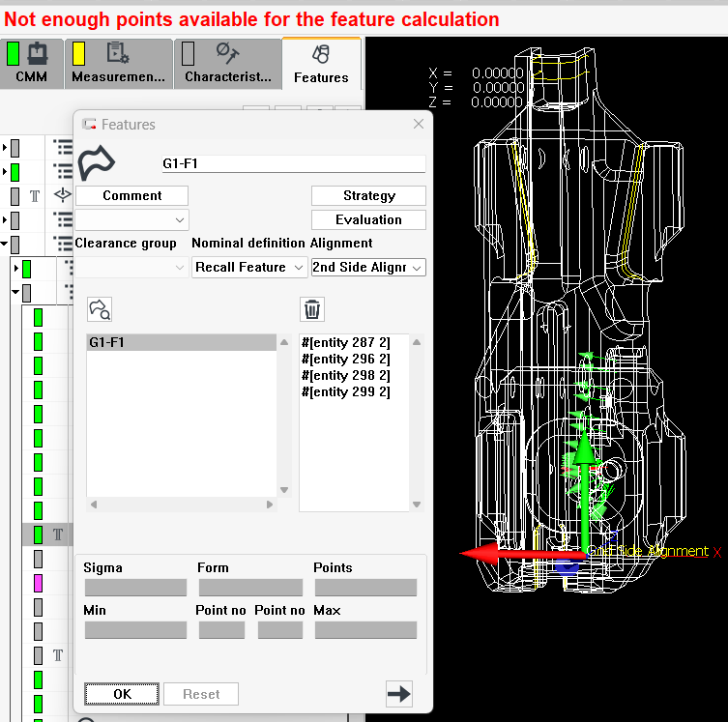Screen dimensions: 728x722
Task: Click the Comment button
Action: point(132,195)
